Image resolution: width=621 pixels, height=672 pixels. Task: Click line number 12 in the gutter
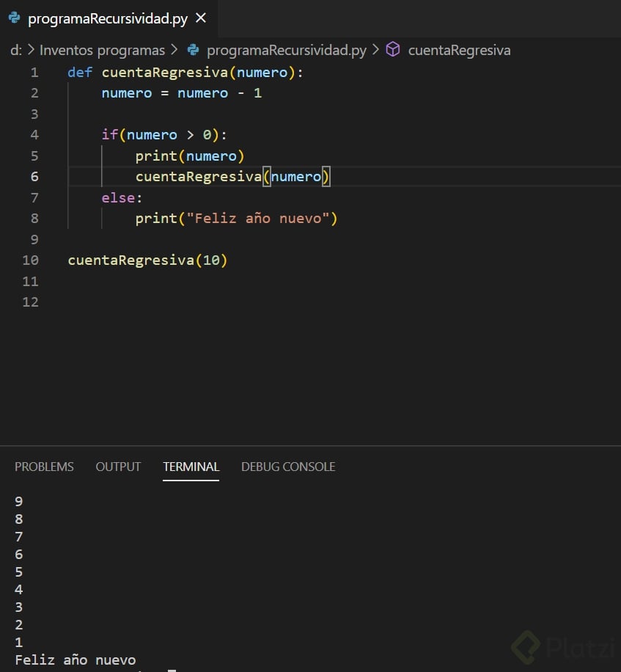pyautogui.click(x=30, y=302)
